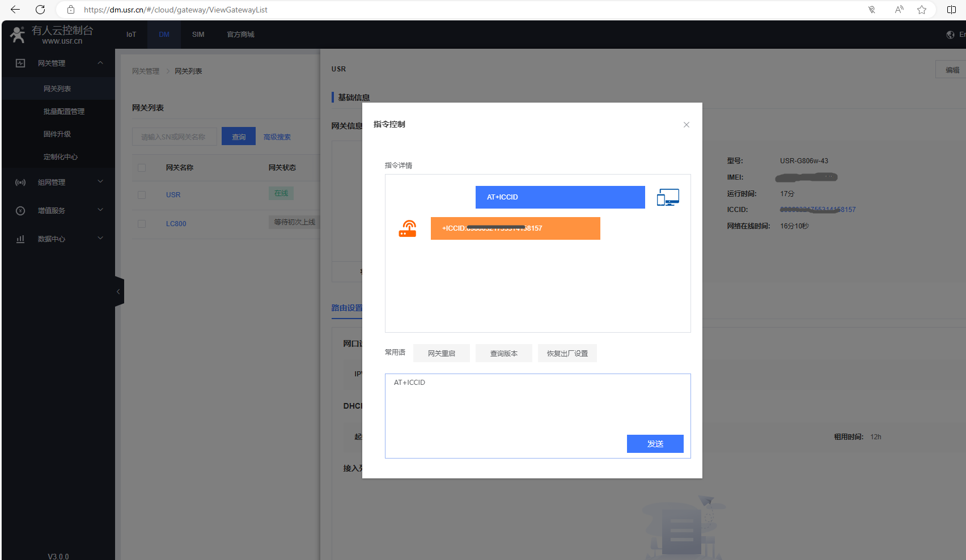Add page to favorites star icon
This screenshot has width=966, height=560.
922,10
